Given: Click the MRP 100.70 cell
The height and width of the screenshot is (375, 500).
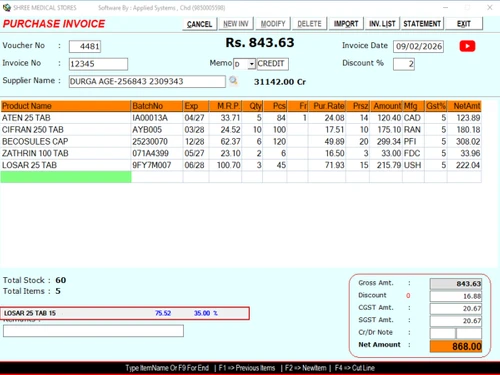Looking at the screenshot, I should pos(225,165).
